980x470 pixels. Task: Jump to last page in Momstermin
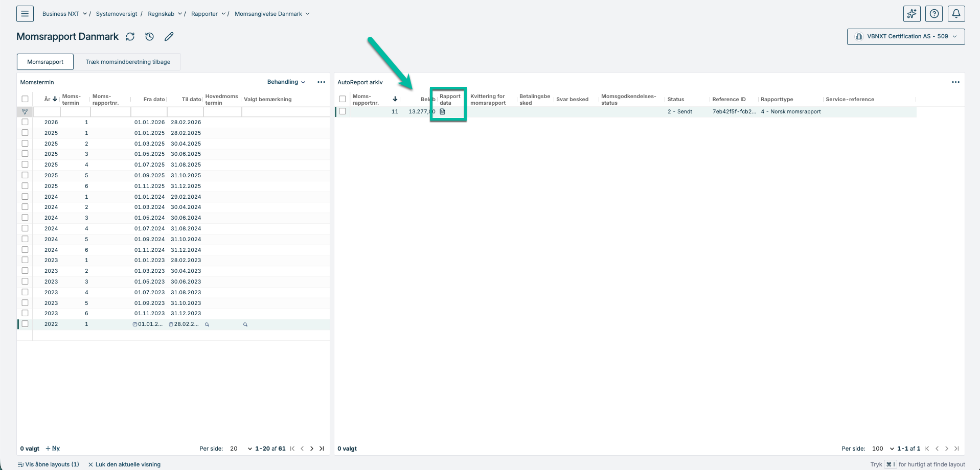[x=322, y=449]
